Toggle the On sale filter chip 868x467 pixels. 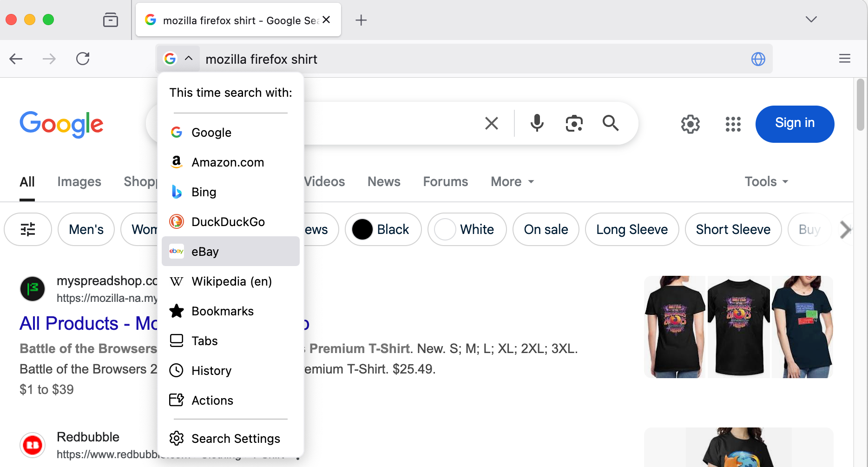[x=546, y=229]
